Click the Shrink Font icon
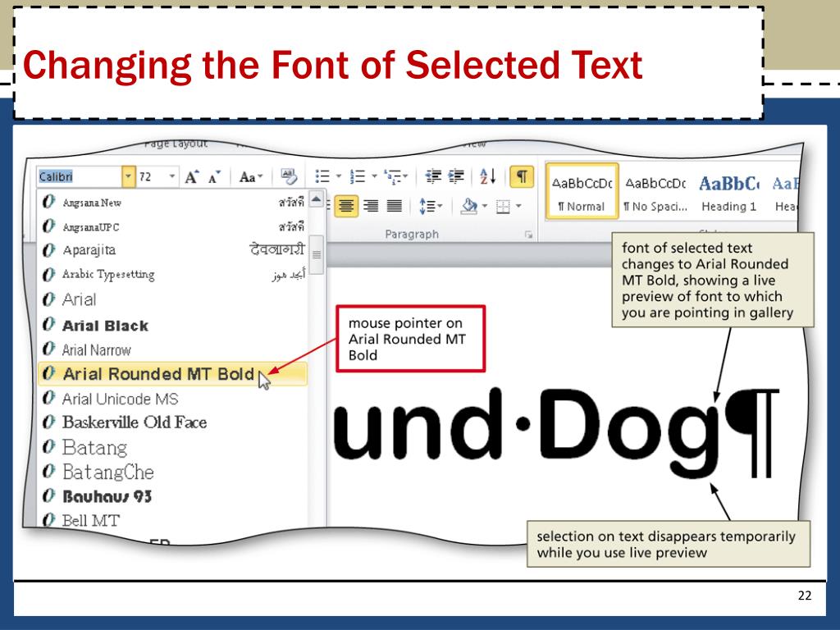 215,177
